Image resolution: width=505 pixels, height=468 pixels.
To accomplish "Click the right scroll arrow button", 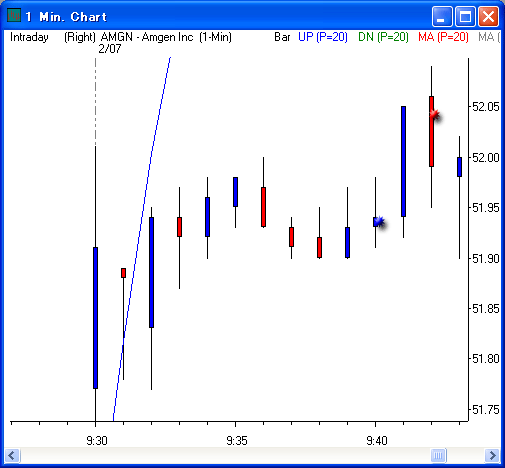I will (492, 455).
